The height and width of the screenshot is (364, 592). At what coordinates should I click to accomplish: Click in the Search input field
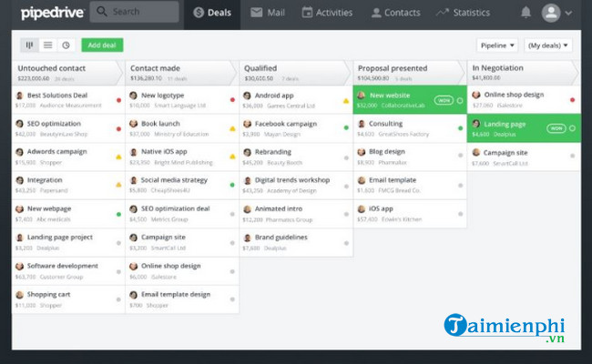click(x=135, y=11)
